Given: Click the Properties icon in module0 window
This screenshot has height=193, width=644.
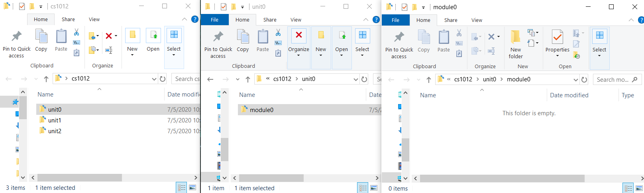Looking at the screenshot, I should click(557, 43).
